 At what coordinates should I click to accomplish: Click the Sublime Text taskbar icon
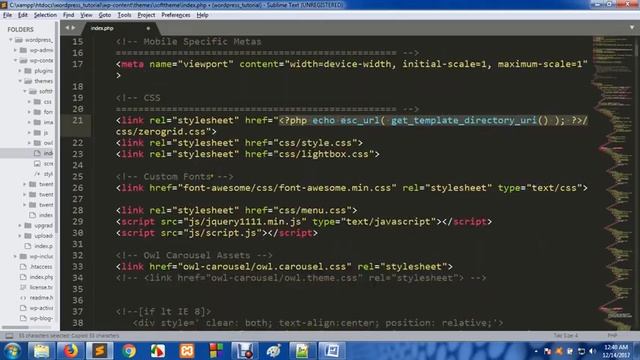(x=100, y=351)
